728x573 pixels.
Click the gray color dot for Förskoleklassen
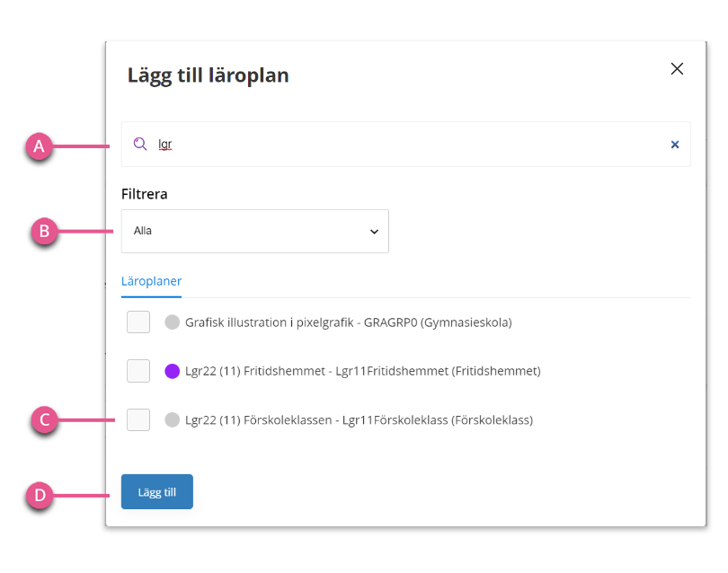[x=173, y=420]
